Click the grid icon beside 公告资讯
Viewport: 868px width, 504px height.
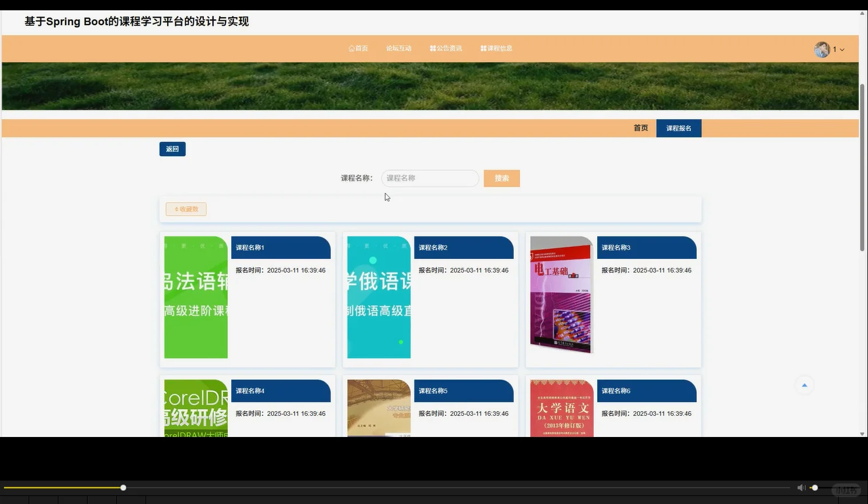tap(433, 48)
